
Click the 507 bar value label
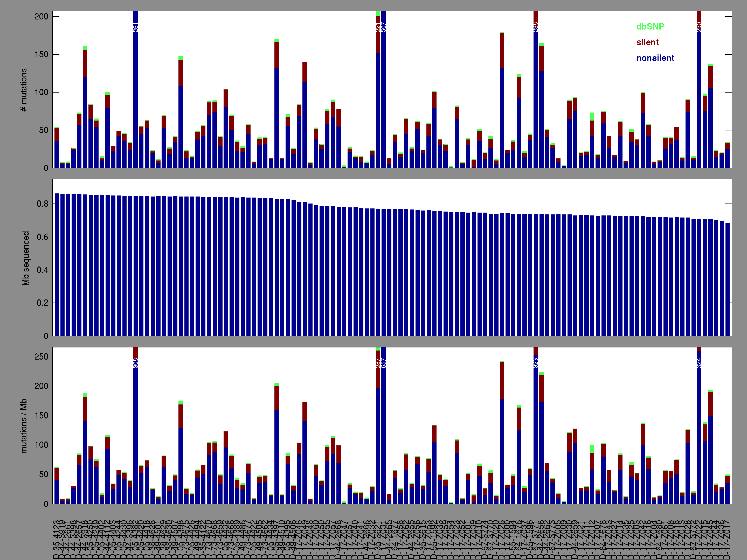tap(384, 27)
